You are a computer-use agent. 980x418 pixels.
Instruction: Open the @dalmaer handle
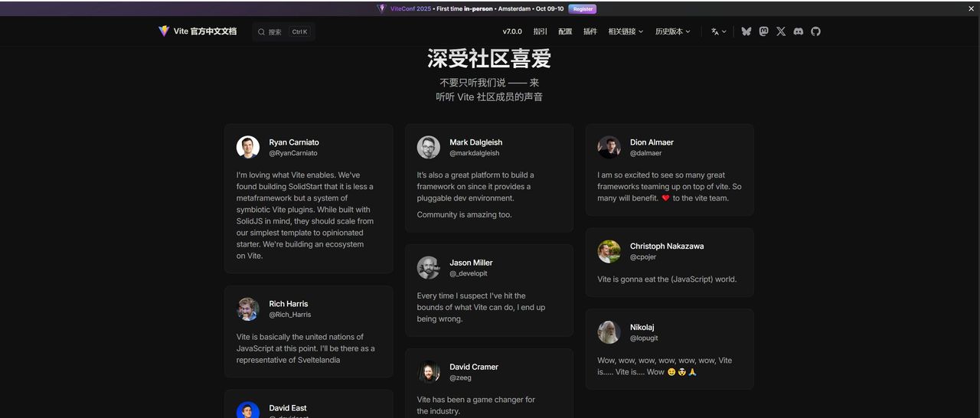click(x=646, y=153)
